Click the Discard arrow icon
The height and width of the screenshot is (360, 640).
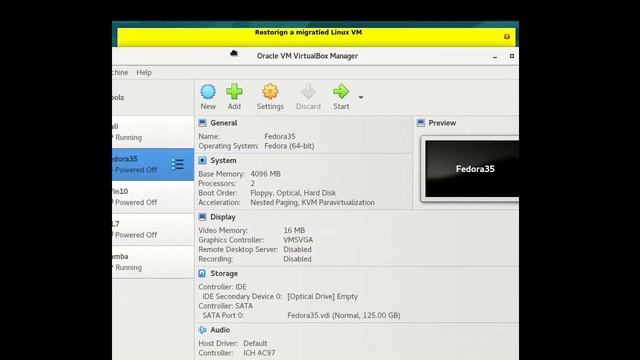pos(308,92)
